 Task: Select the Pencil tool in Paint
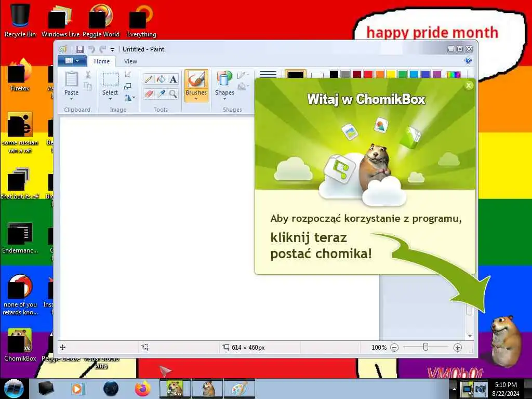pyautogui.click(x=148, y=79)
